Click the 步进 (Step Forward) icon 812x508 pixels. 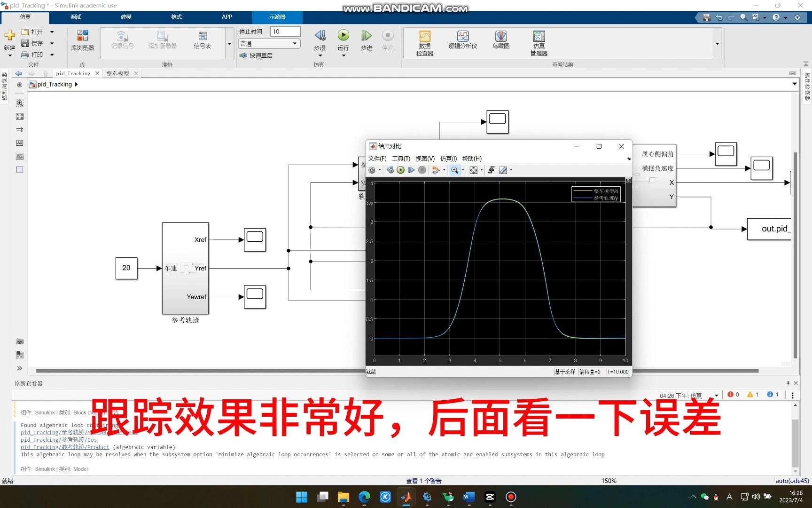[x=366, y=36]
